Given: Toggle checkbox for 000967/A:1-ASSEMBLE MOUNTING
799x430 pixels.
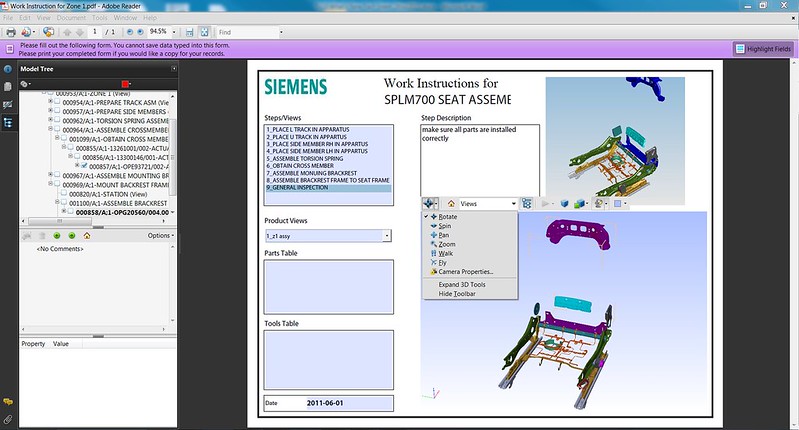Looking at the screenshot, I should click(x=57, y=175).
